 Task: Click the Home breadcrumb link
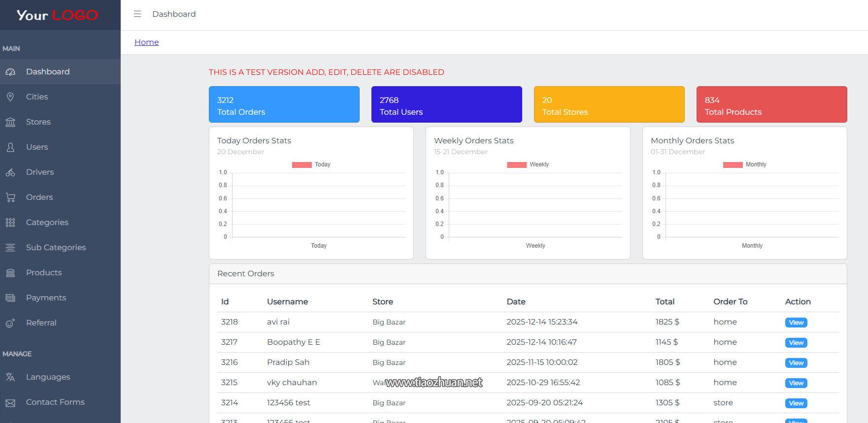tap(147, 42)
